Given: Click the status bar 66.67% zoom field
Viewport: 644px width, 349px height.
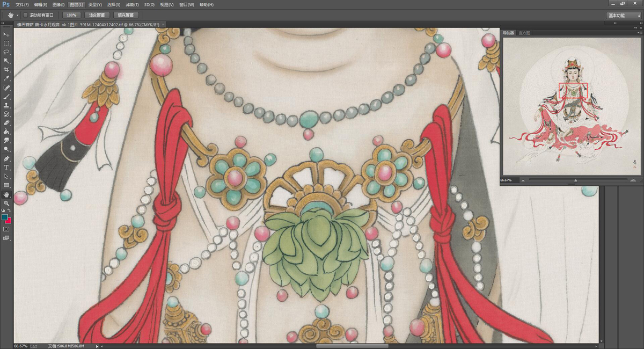Looking at the screenshot, I should pos(21,346).
